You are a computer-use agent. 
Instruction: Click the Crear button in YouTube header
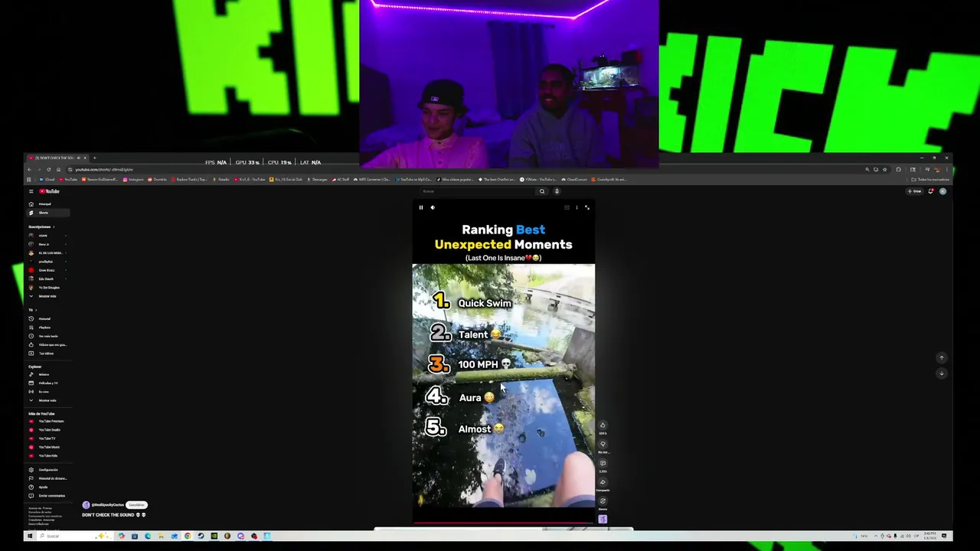[x=916, y=191]
